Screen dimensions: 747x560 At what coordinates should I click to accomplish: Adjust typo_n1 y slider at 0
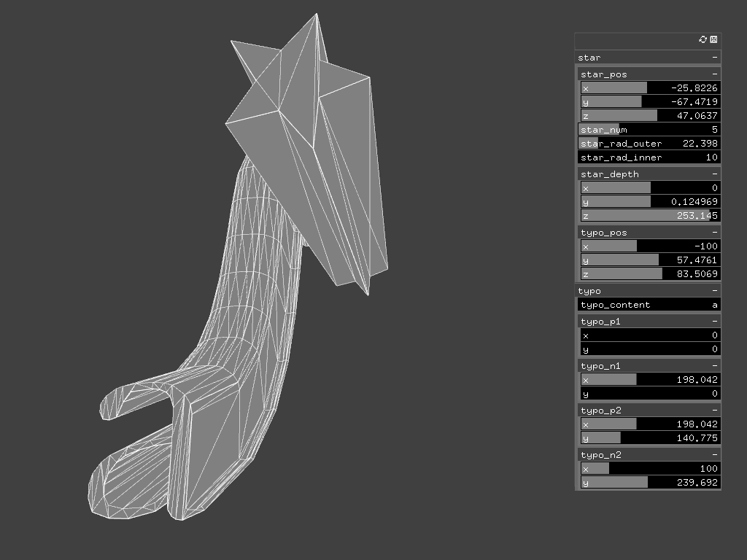[650, 393]
